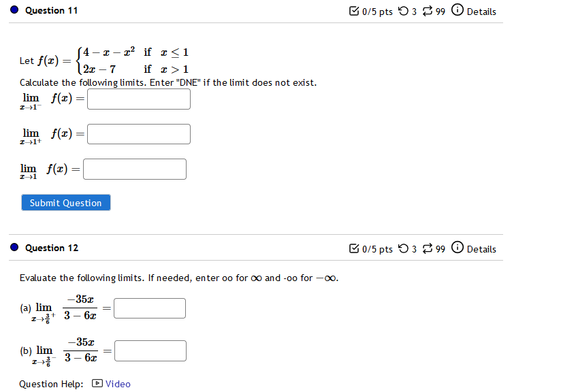The height and width of the screenshot is (392, 576).
Task: Open the Details info icon for Question 12
Action: coord(458,248)
